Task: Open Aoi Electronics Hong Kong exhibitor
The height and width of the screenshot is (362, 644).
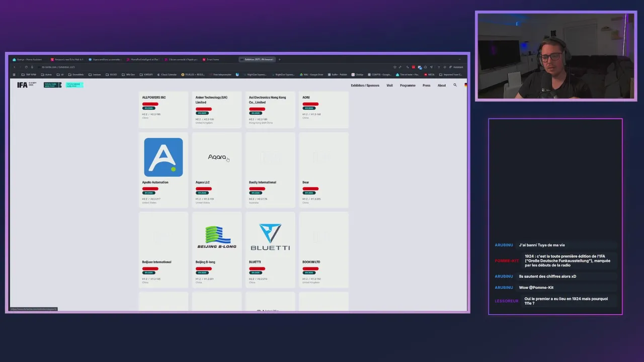Action: [267, 100]
